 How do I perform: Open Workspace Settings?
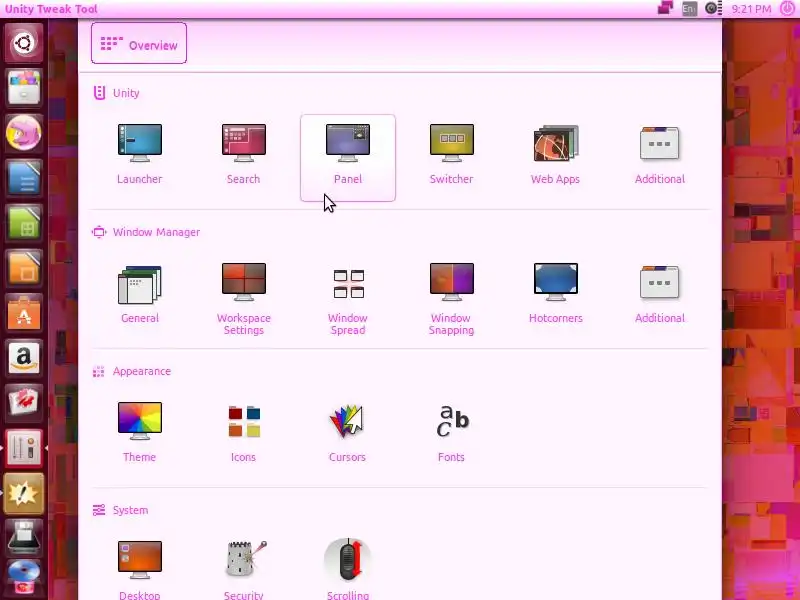click(x=243, y=299)
